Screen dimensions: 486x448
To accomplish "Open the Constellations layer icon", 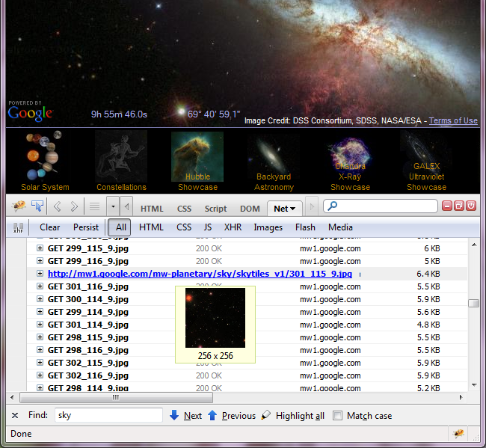I will (x=121, y=156).
